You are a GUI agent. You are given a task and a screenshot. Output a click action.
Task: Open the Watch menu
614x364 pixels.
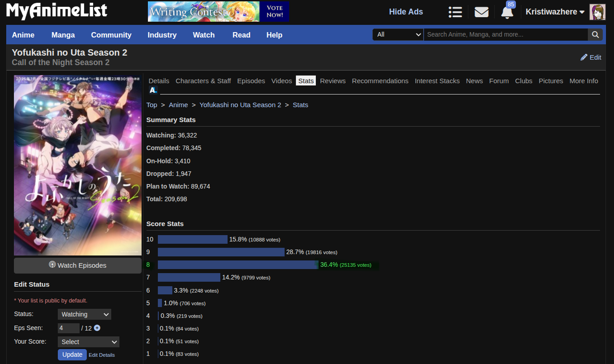(204, 35)
